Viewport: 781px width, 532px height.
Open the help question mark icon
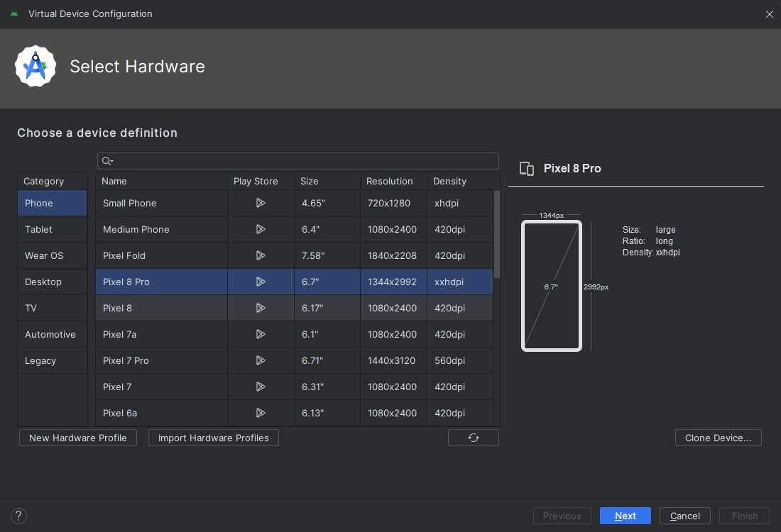pyautogui.click(x=19, y=516)
